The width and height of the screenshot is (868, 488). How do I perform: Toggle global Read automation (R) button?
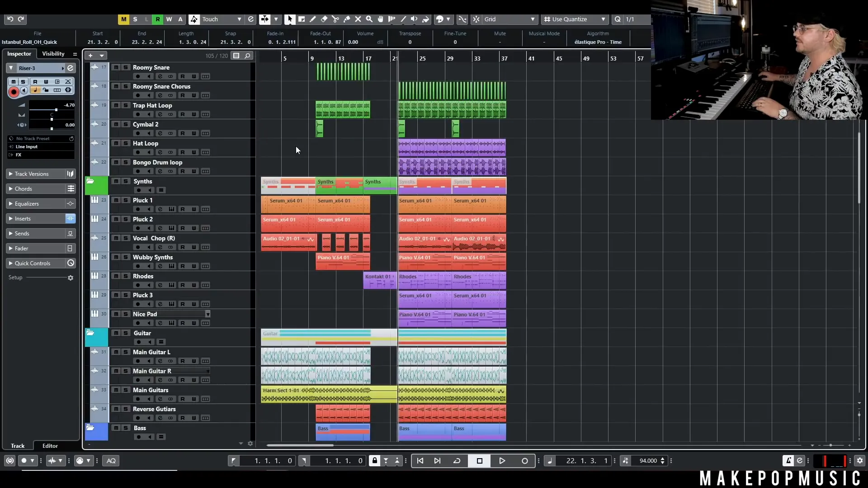(x=157, y=19)
